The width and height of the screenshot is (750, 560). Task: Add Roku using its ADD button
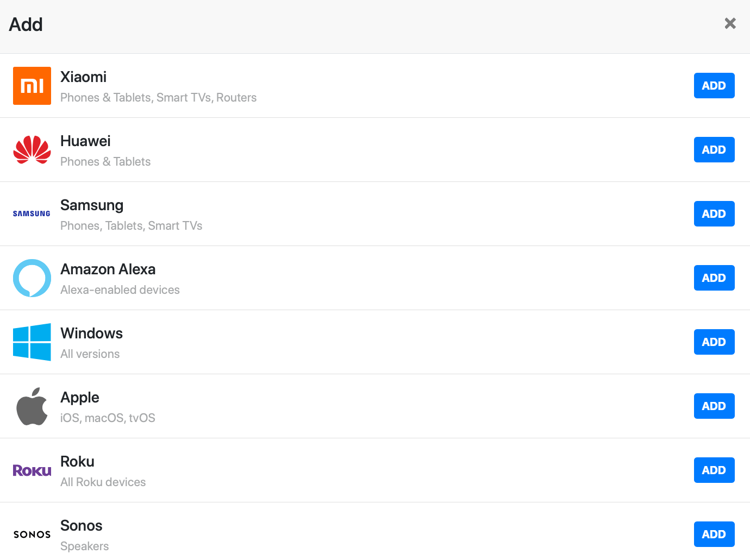point(714,470)
